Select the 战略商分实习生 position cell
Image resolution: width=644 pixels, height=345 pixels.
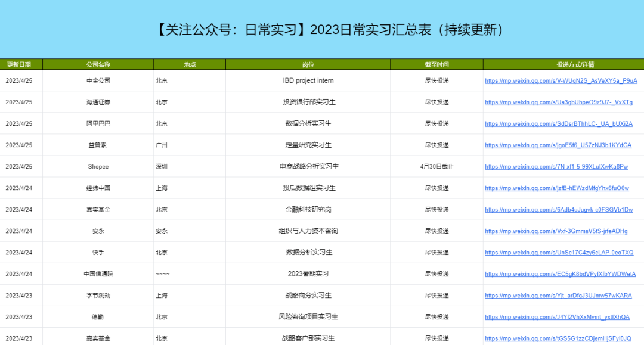[x=308, y=296]
